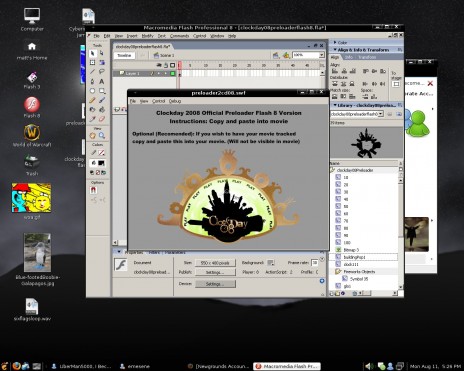464x371 pixels.
Task: Click the Snap to Objects magnet option
Action: click(x=94, y=190)
